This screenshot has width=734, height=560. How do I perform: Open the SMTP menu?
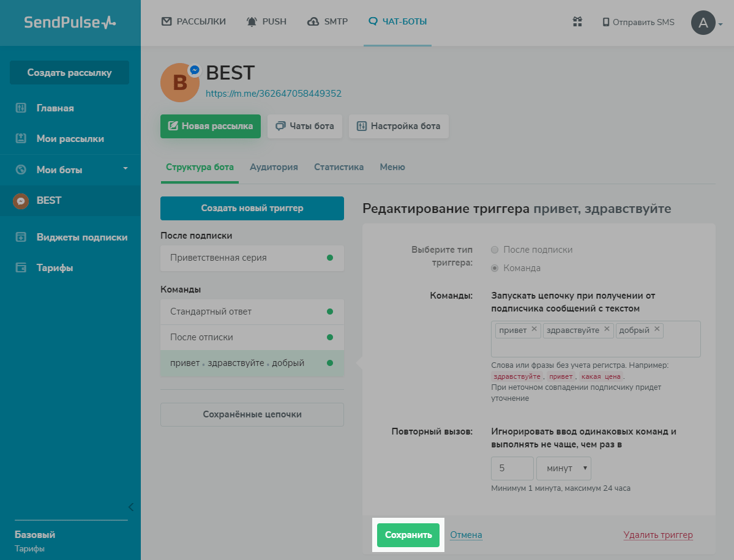tap(328, 21)
